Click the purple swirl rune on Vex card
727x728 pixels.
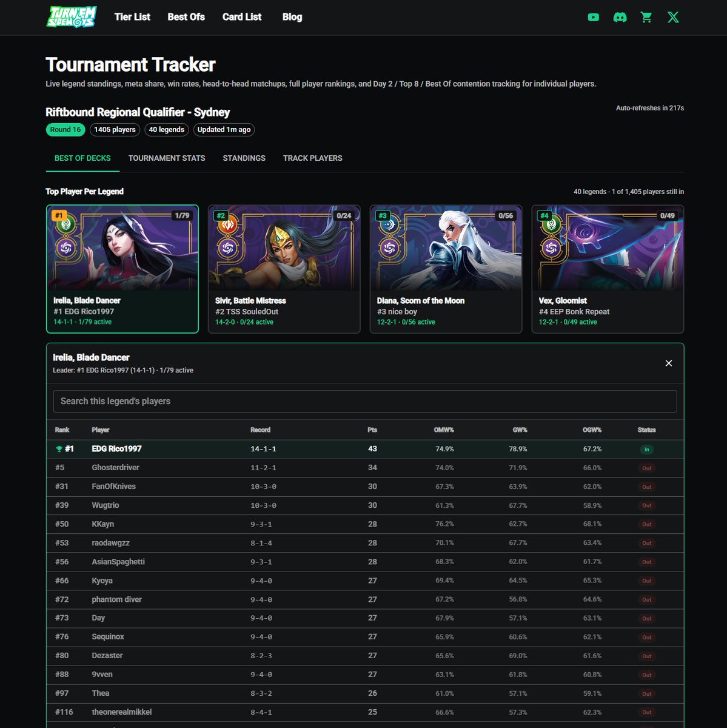point(552,248)
